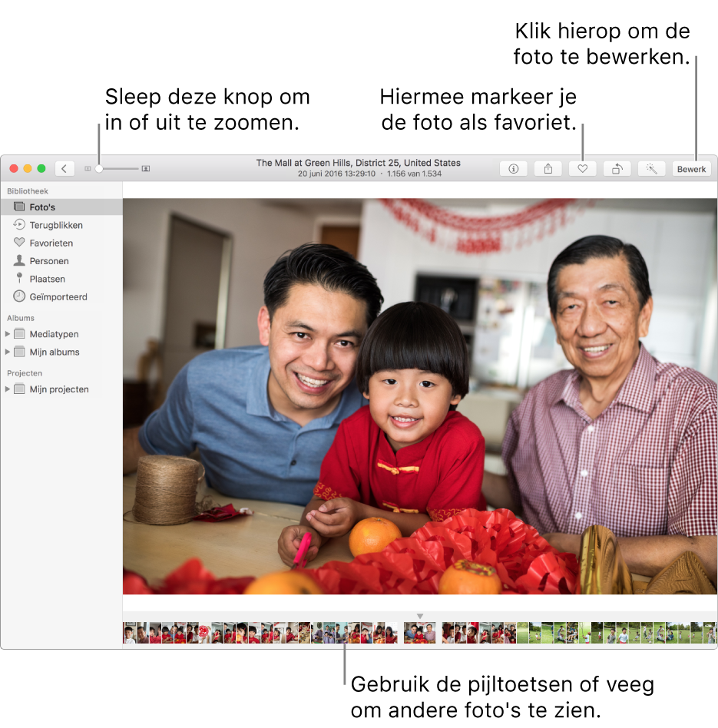Click the green full-screen button
Image resolution: width=718 pixels, height=728 pixels.
[x=41, y=168]
